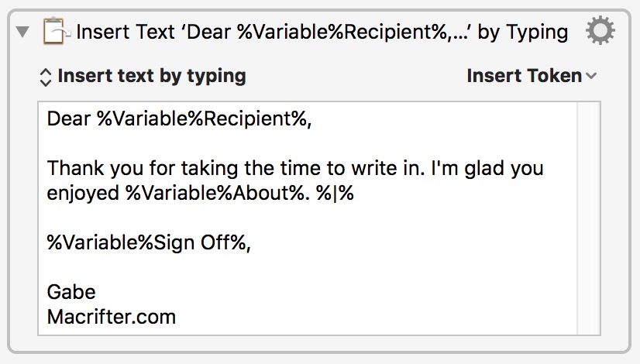Click the 'Thank you for taking the time' line

295,168
